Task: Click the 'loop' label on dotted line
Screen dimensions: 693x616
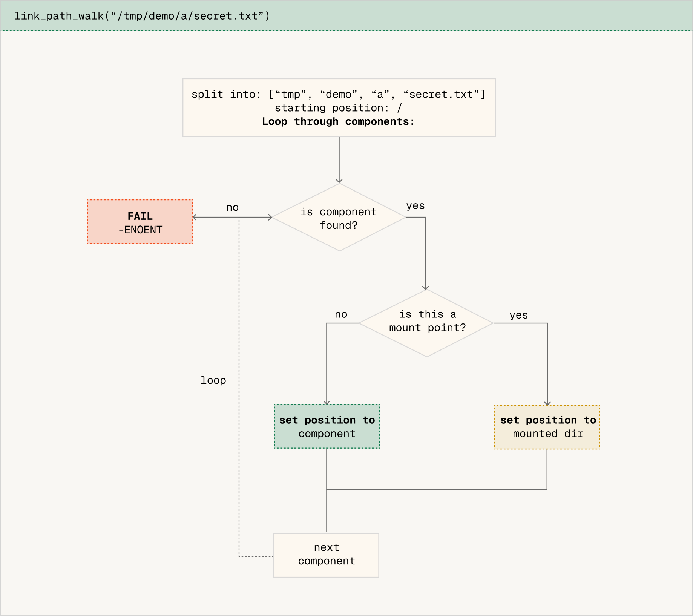Action: 213,380
